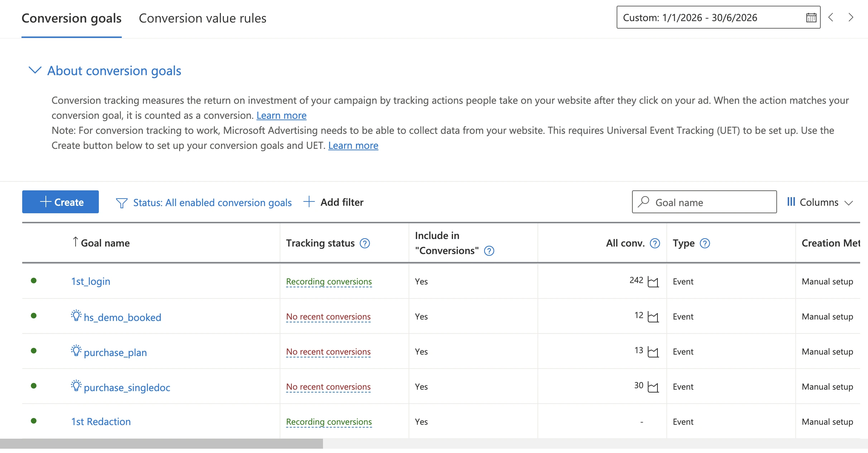Image resolution: width=868 pixels, height=453 pixels.
Task: Open trend chart icon for purchase_singledoc
Action: coord(653,387)
